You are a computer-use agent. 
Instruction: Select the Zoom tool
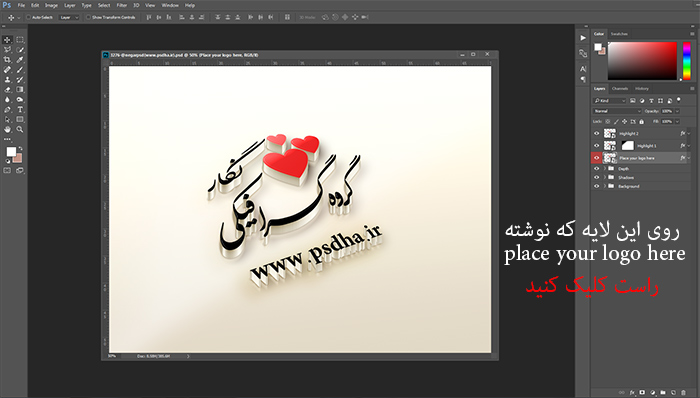(20, 129)
